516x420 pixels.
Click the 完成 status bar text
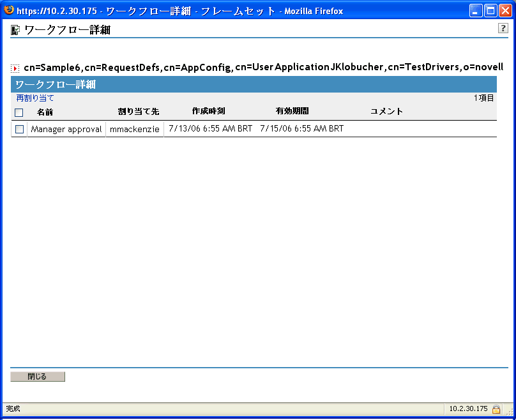click(x=13, y=409)
